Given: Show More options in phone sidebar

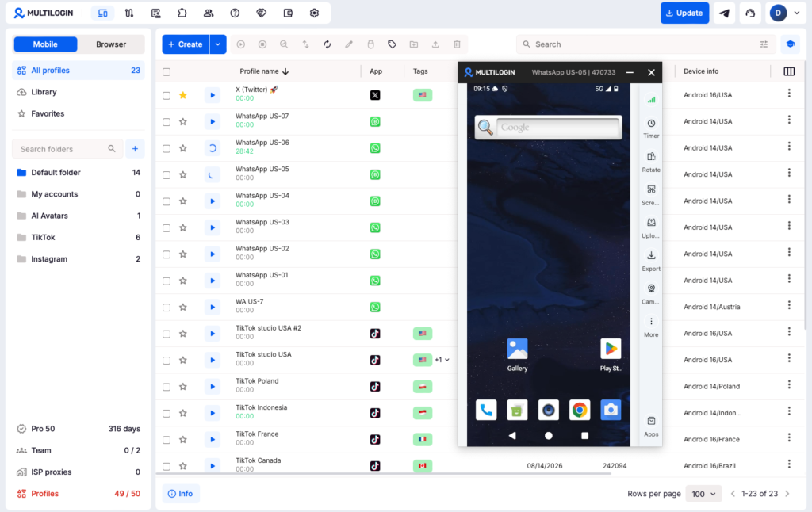Looking at the screenshot, I should pyautogui.click(x=651, y=327).
